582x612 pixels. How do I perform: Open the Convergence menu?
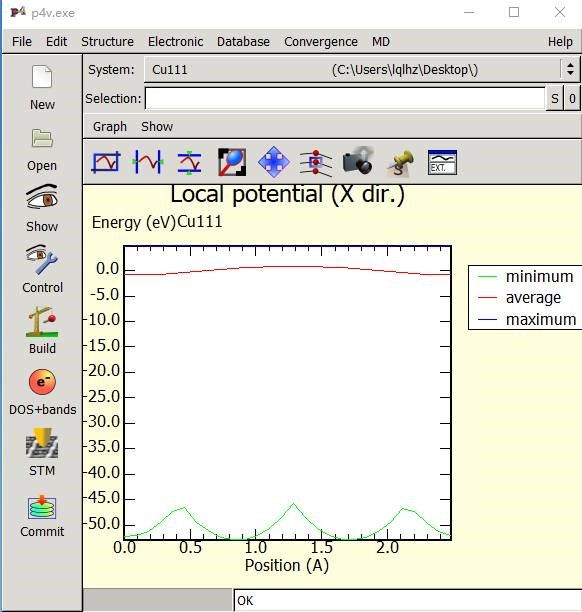pyautogui.click(x=320, y=42)
